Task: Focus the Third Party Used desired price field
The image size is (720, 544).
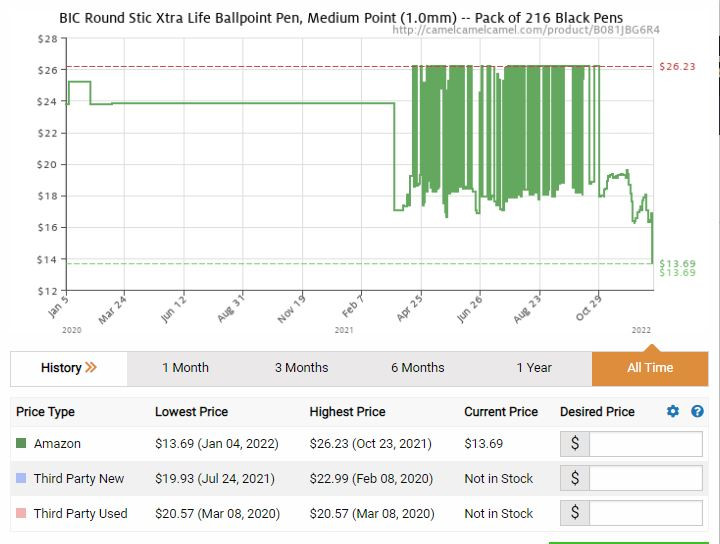Action: (646, 513)
